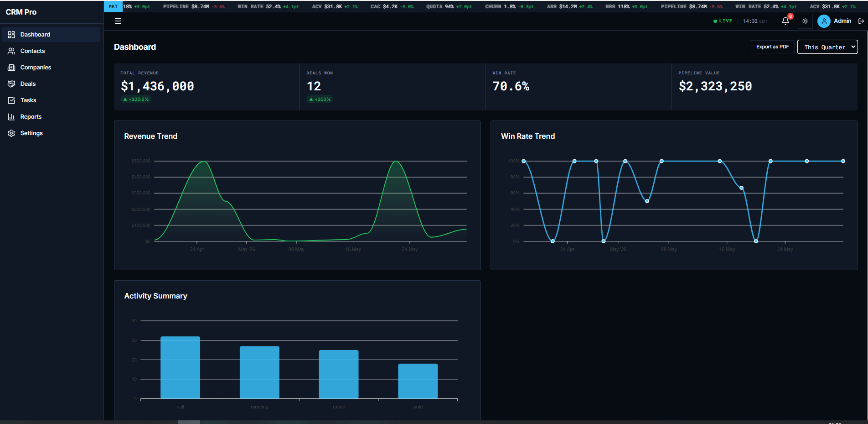
Task: Open Settings from sidebar
Action: click(51, 133)
